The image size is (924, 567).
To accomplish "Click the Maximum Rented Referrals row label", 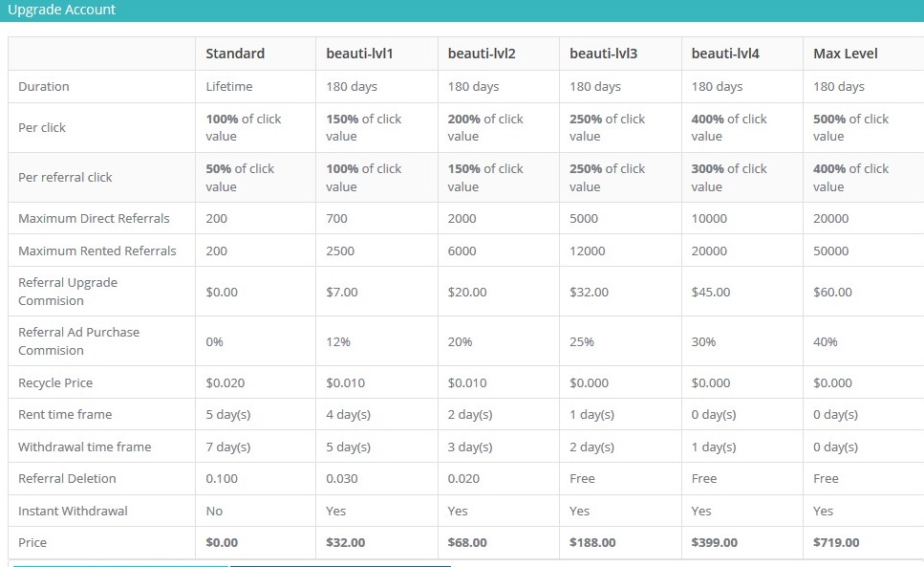I will pos(97,251).
